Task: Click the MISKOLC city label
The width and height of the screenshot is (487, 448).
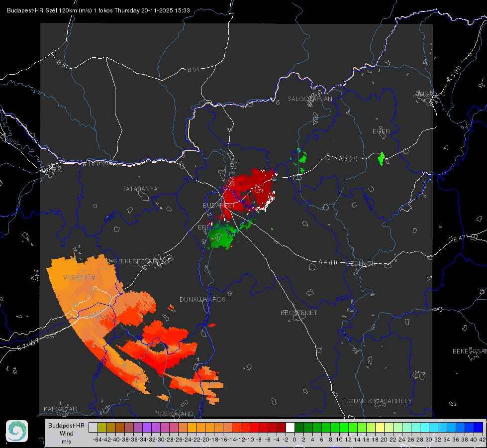Action: click(x=431, y=94)
